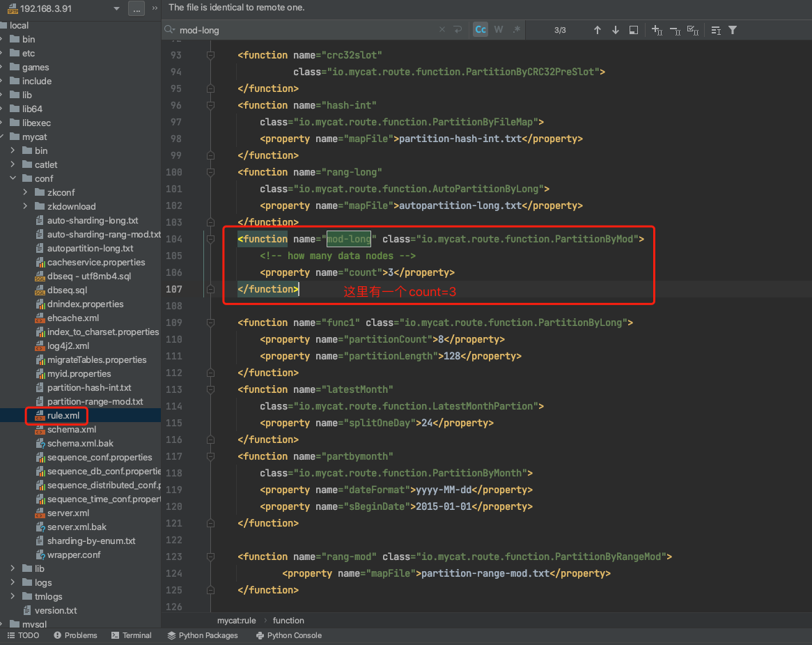Screen dimensions: 812x645
Task: Open the Python Console tab
Action: (288, 635)
